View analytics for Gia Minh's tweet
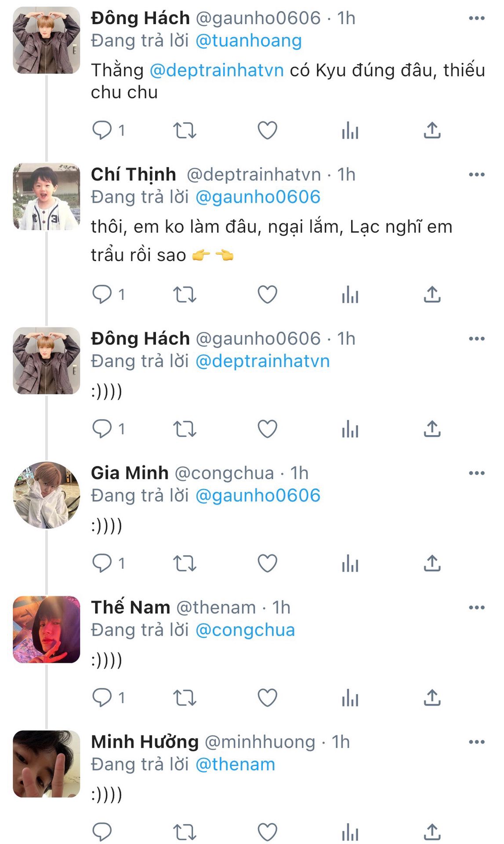 pos(350,563)
